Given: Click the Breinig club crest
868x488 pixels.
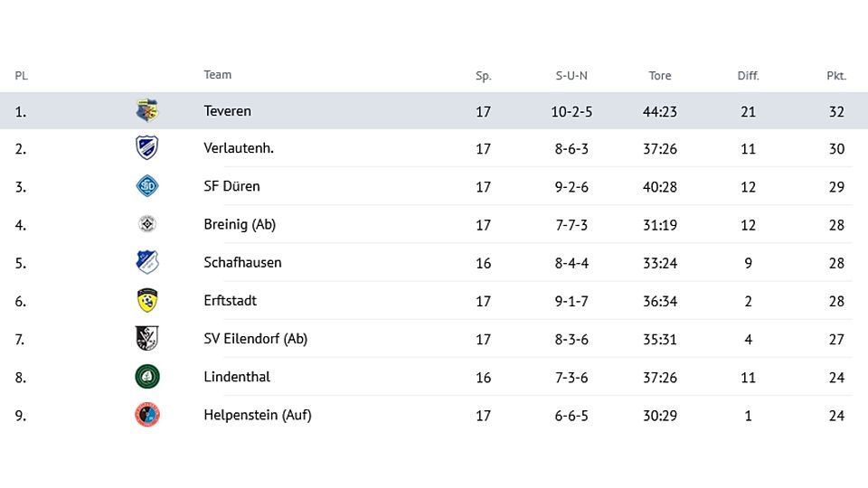Looking at the screenshot, I should (147, 224).
